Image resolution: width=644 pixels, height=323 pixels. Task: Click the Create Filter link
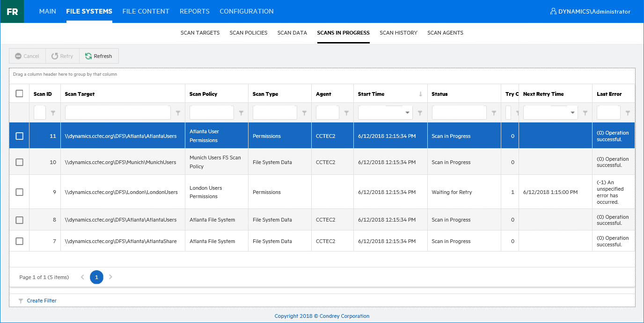pyautogui.click(x=42, y=301)
